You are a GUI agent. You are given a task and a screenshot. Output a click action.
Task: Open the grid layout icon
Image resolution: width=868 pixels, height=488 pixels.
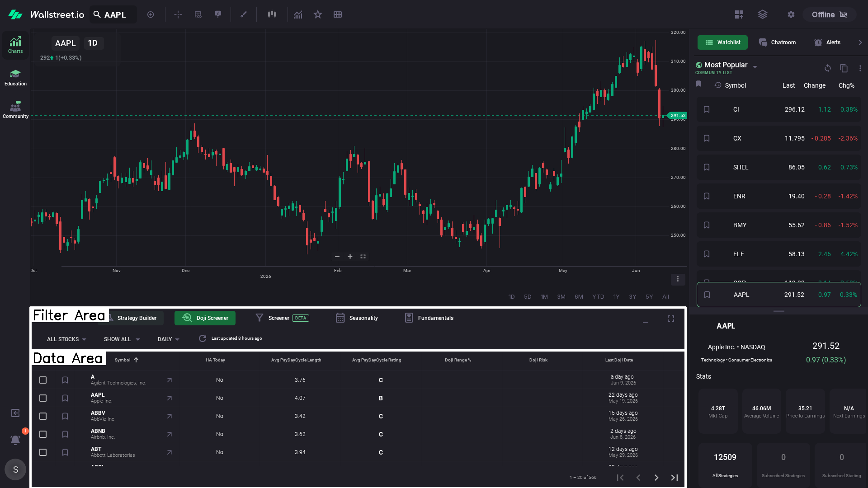click(x=338, y=14)
